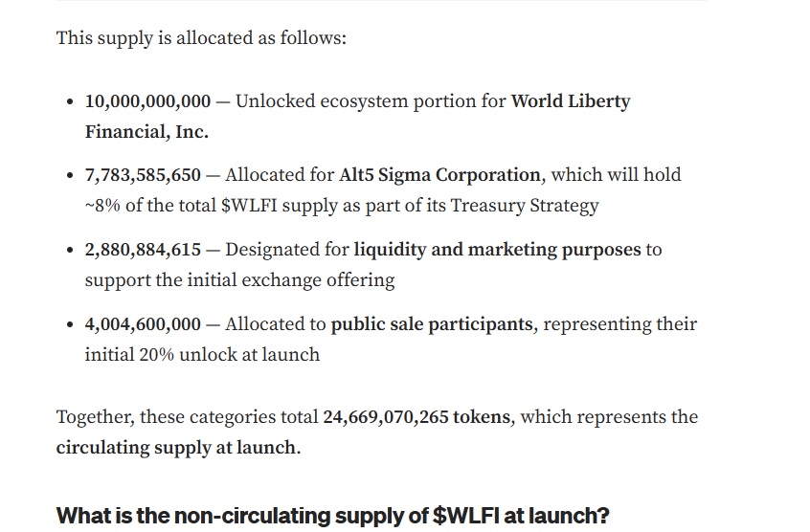
Task: Click the "Together, these categories total" phrase
Action: click(188, 417)
